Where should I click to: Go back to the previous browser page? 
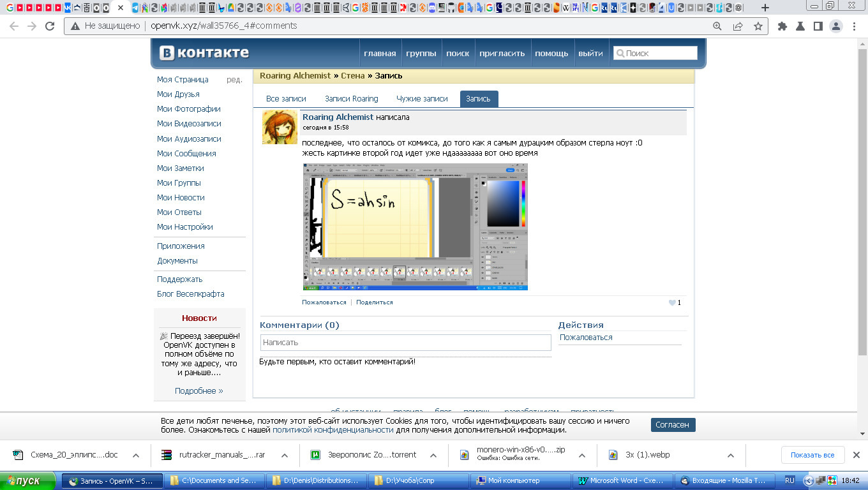point(14,26)
